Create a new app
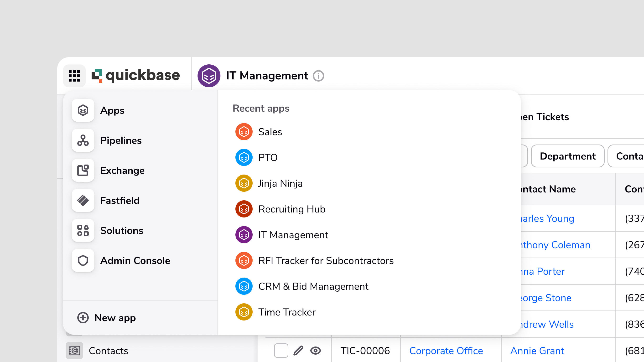Image resolution: width=644 pixels, height=362 pixels. (107, 318)
